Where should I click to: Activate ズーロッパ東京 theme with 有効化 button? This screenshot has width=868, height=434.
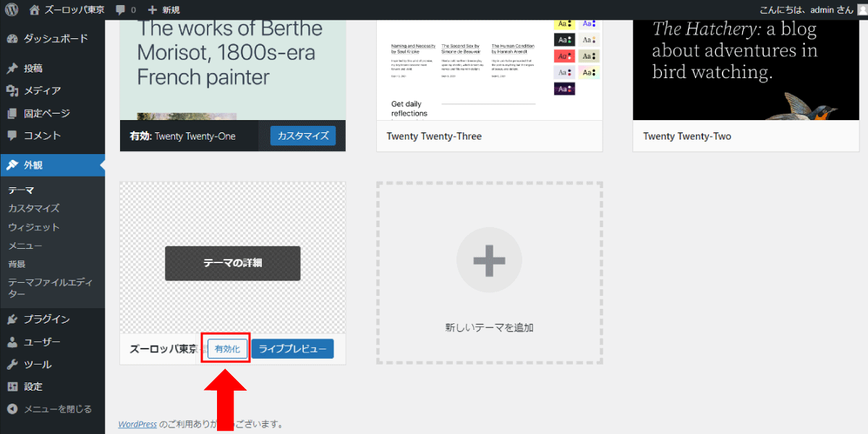click(228, 349)
